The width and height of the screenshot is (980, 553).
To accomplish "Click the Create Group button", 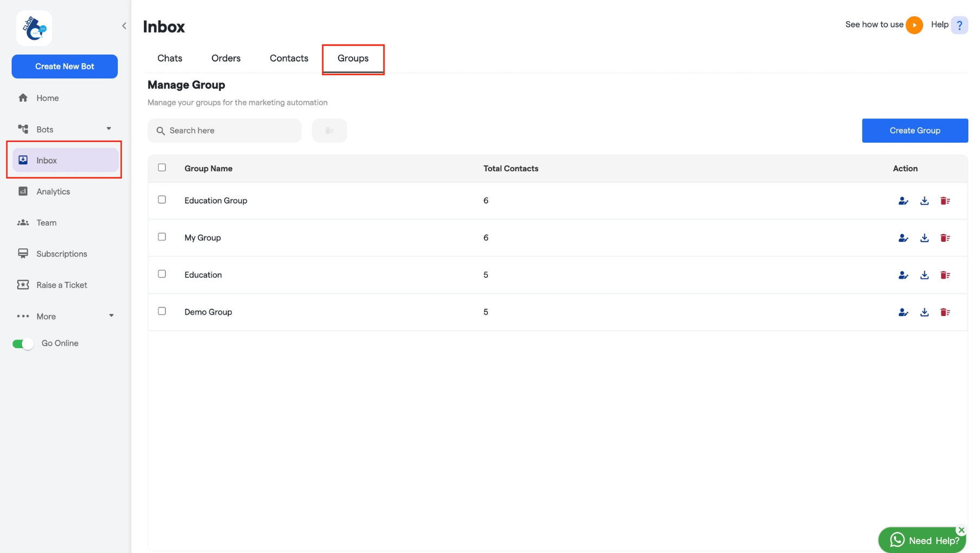I will pos(915,131).
